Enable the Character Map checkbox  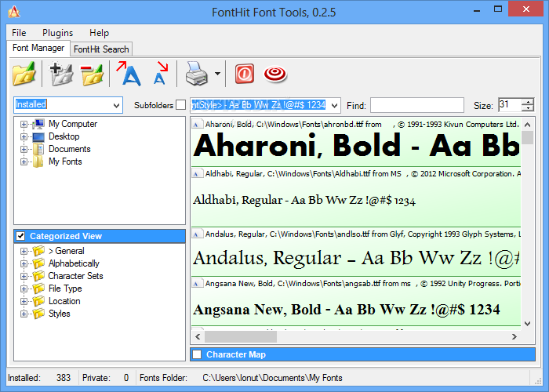point(197,354)
